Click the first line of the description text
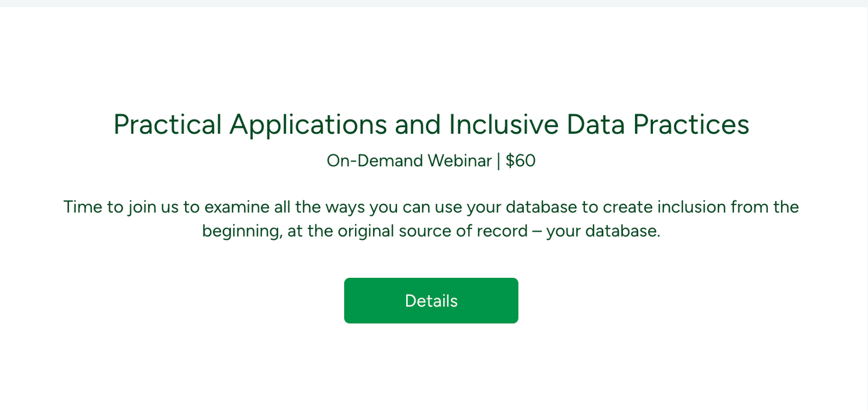Screen dimensions: 868x411 431,206
